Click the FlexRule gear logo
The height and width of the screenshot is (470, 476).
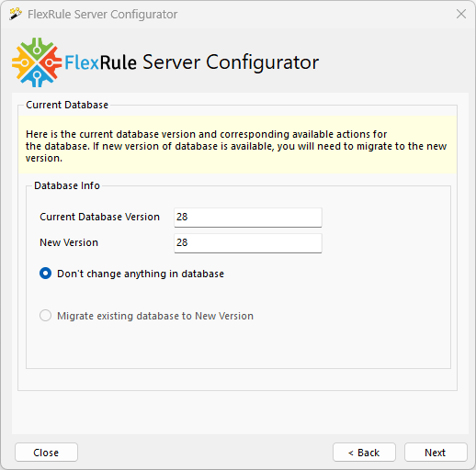click(37, 62)
